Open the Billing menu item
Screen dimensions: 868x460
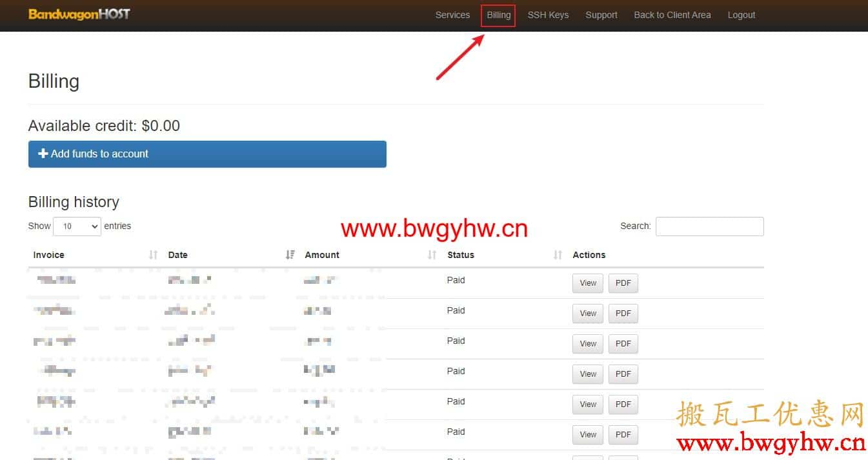pyautogui.click(x=499, y=15)
